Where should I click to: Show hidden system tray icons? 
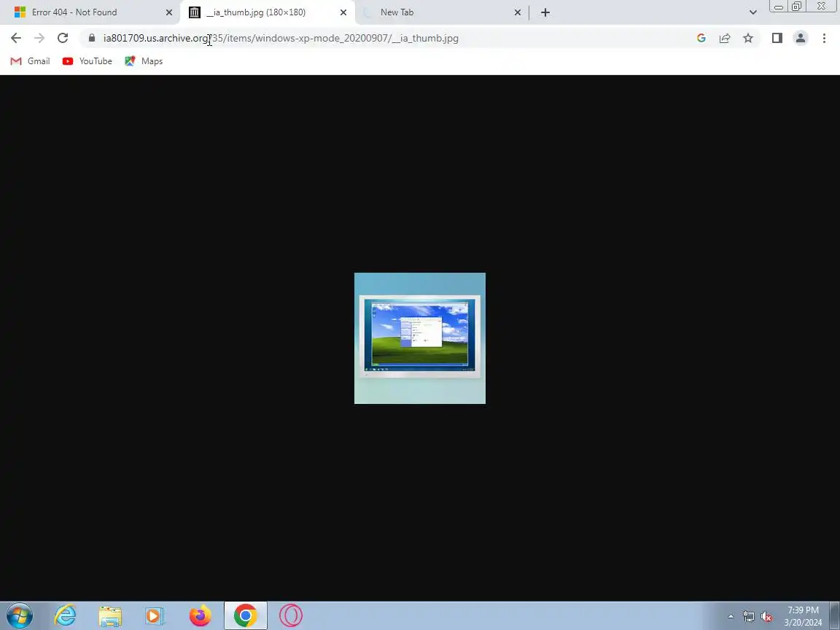tap(731, 617)
